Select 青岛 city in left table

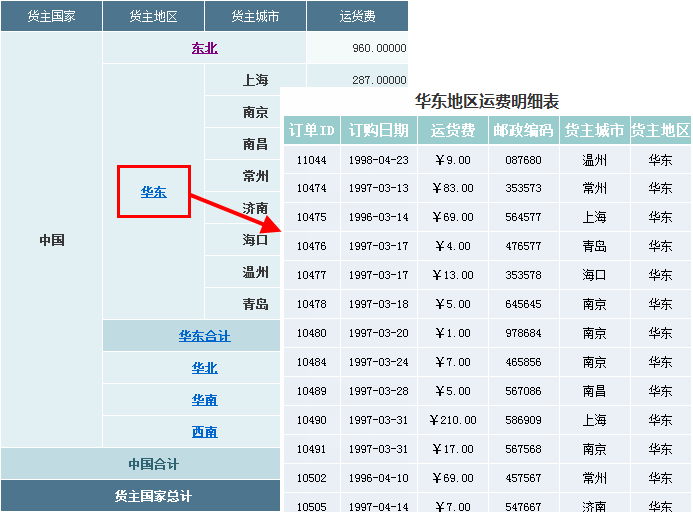[x=255, y=304]
